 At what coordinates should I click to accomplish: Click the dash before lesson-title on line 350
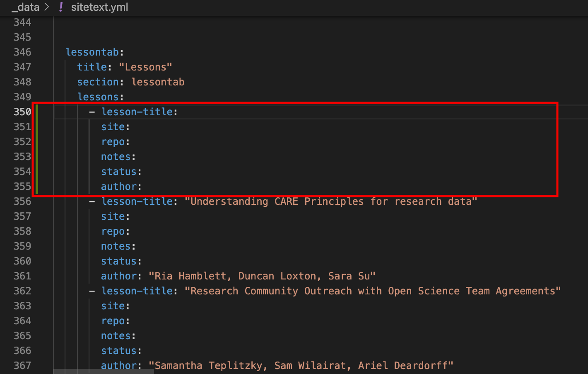pos(92,112)
